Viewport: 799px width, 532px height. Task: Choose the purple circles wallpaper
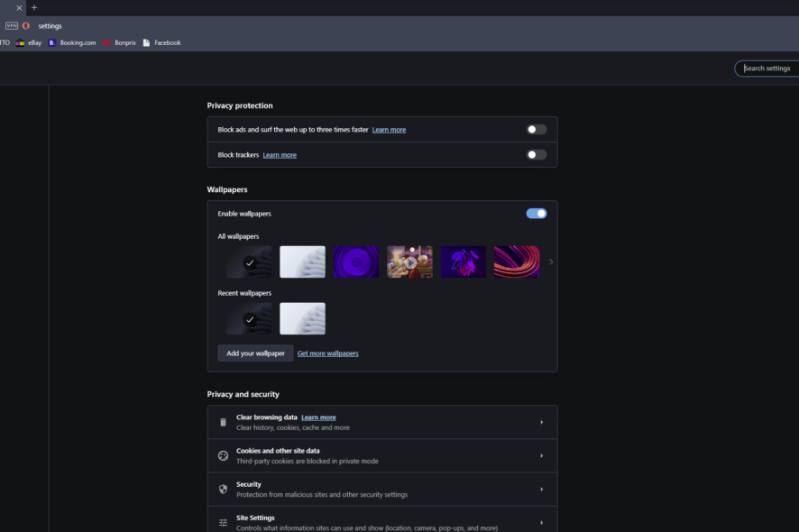click(355, 261)
